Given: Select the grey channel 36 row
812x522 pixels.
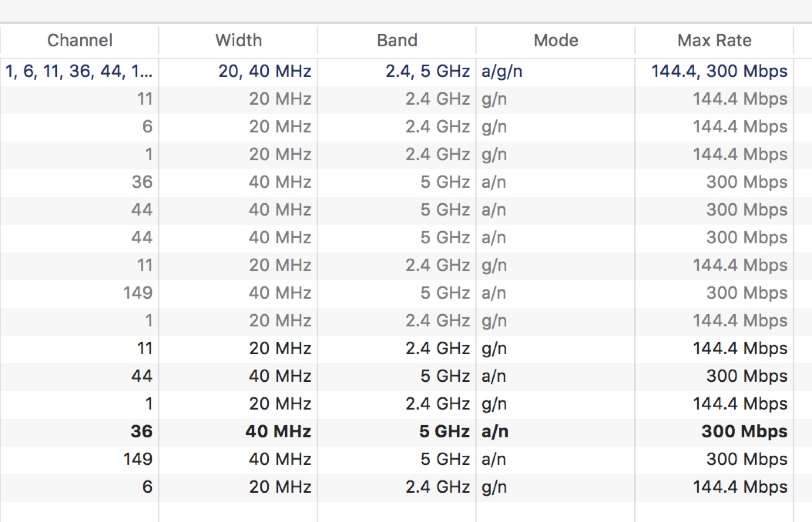Looking at the screenshot, I should coord(406,182).
